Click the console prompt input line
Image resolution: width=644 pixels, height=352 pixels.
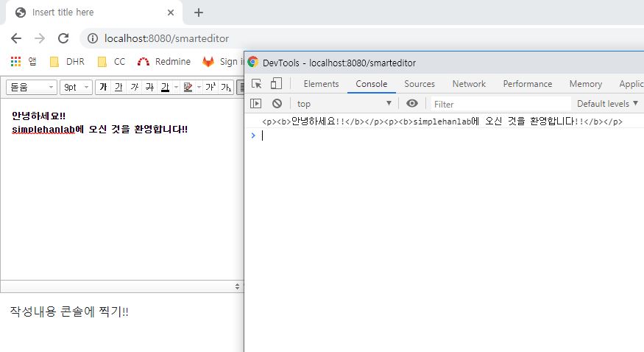click(445, 135)
